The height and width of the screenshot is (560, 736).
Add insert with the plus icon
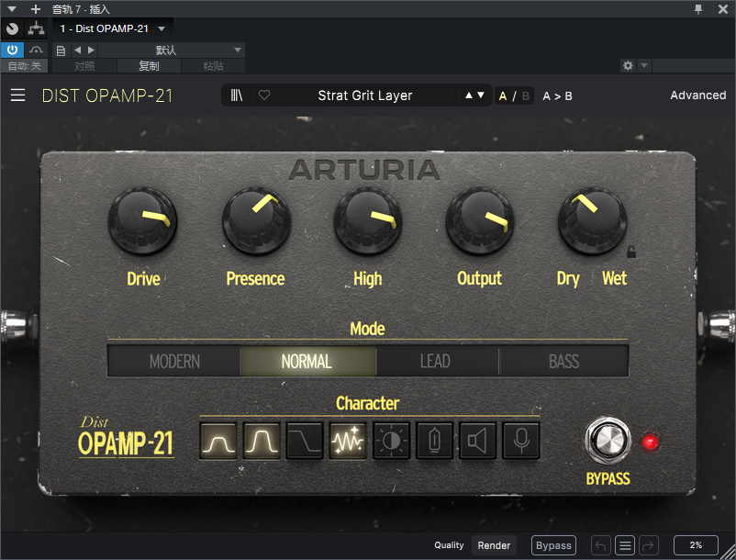(36, 9)
